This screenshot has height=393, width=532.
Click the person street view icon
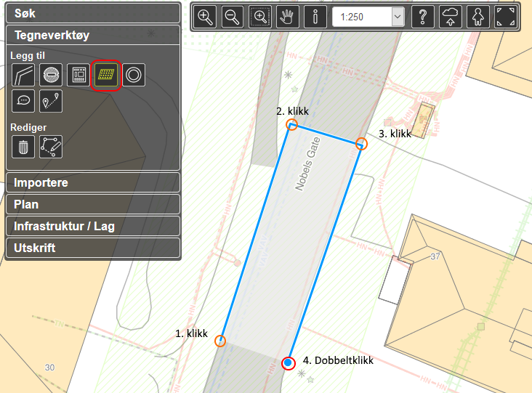click(x=477, y=17)
